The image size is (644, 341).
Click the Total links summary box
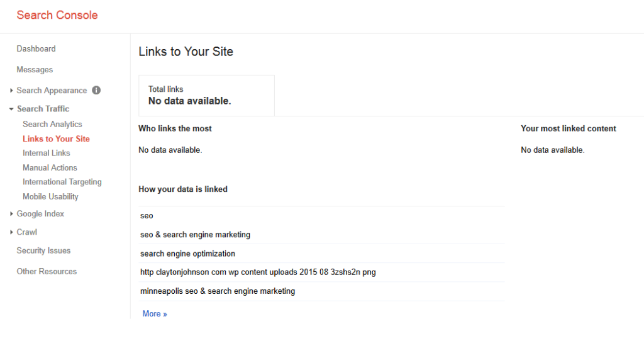coord(206,95)
